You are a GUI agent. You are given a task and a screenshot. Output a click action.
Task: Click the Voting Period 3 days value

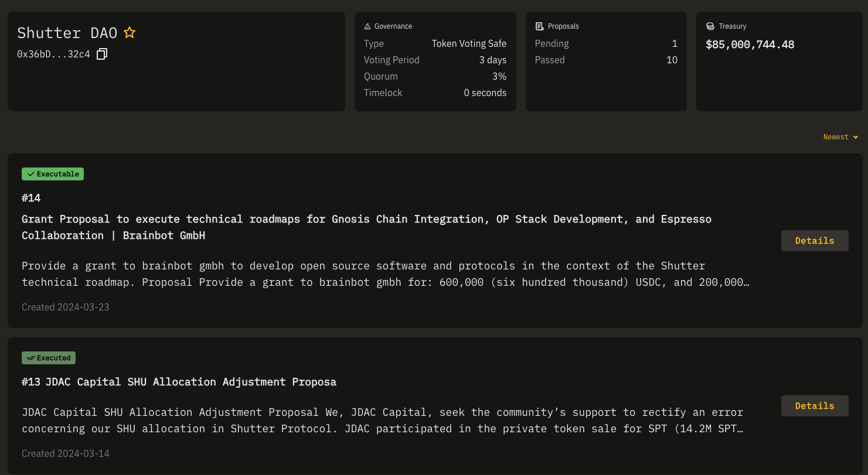pos(493,60)
